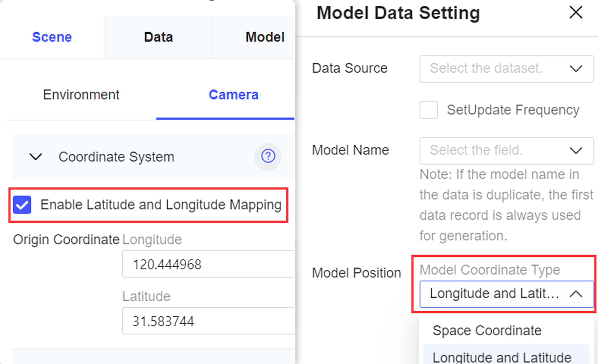
Task: Select the Camera sub-tab
Action: [x=234, y=95]
